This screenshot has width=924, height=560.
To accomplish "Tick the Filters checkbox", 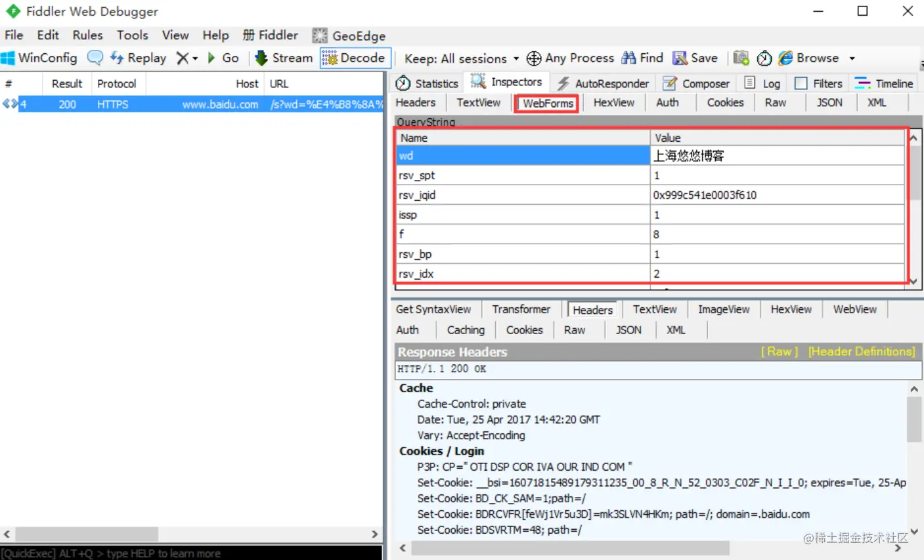I will pyautogui.click(x=801, y=83).
